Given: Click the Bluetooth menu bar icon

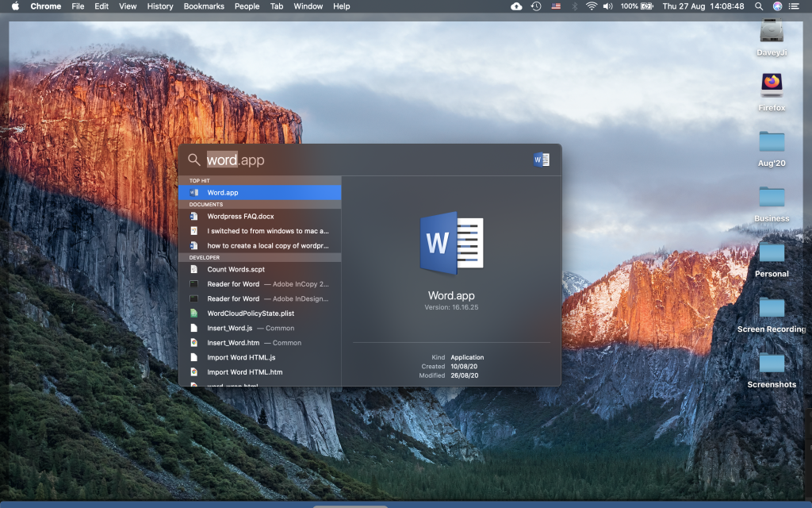Looking at the screenshot, I should click(x=574, y=6).
